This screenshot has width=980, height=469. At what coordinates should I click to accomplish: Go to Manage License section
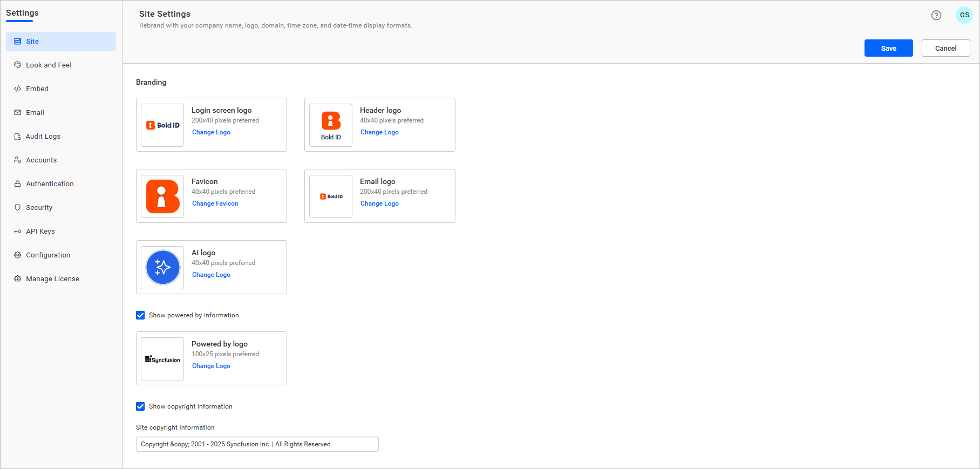coord(52,278)
